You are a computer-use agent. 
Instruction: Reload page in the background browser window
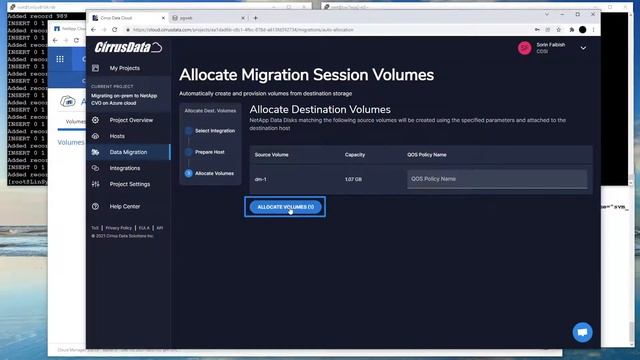click(x=76, y=40)
